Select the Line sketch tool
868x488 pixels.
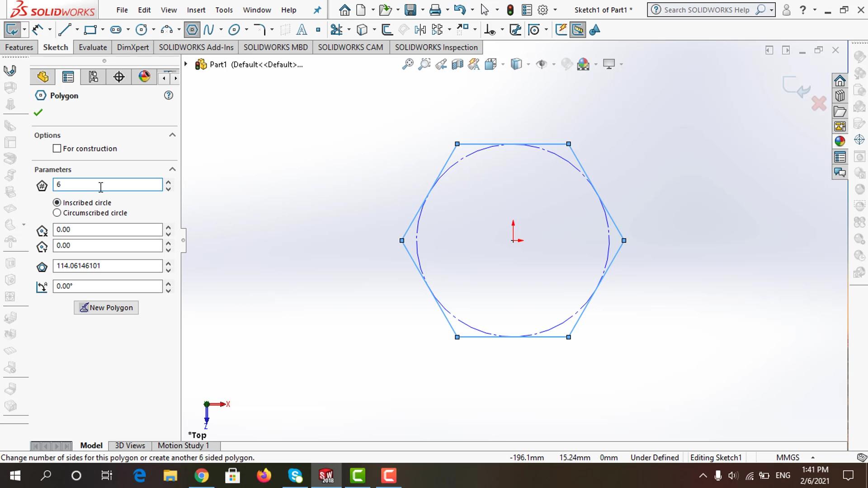pyautogui.click(x=64, y=30)
